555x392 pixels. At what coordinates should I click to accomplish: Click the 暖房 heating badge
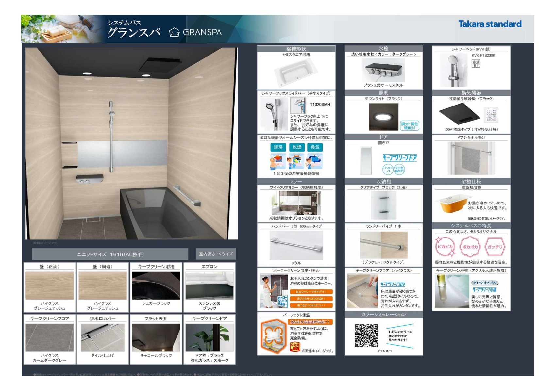[278, 147]
